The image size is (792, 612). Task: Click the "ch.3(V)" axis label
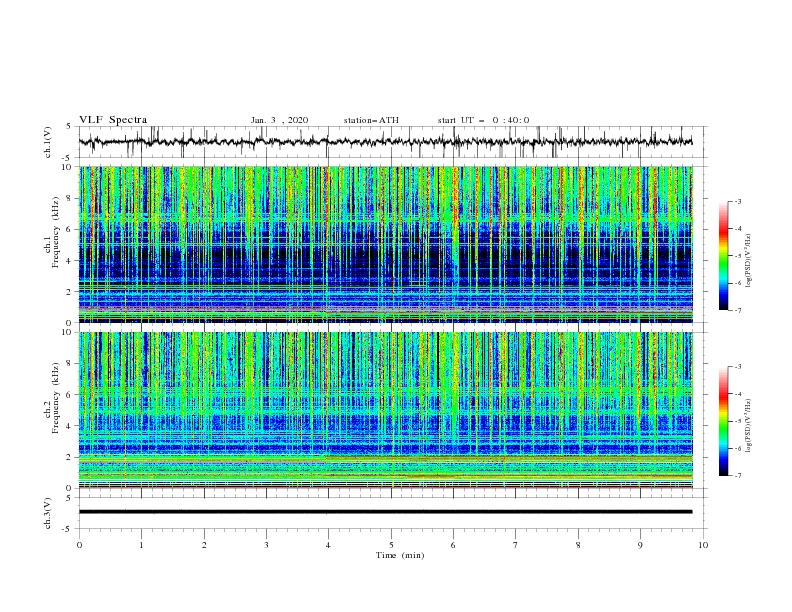[48, 513]
